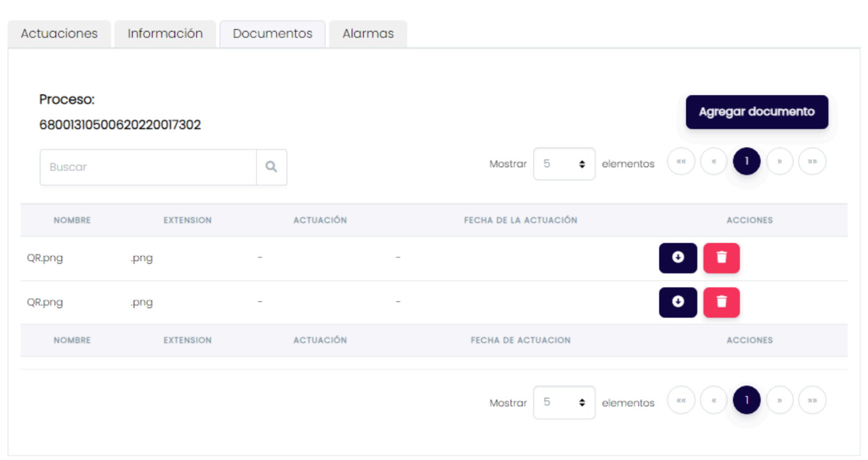Go to first page in top pagination
868x460 pixels.
tap(681, 161)
